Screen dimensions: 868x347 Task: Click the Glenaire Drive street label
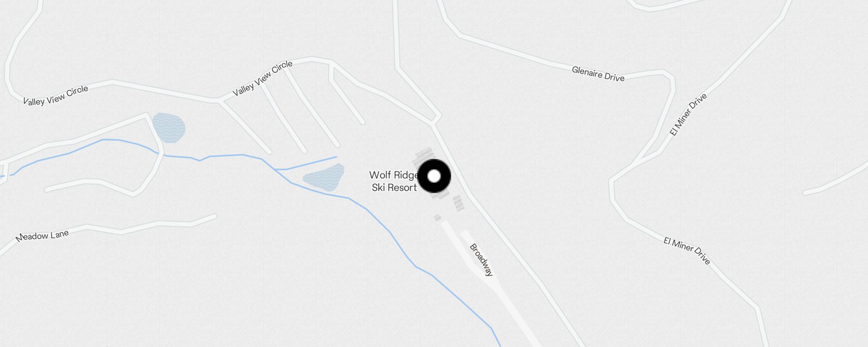point(598,74)
